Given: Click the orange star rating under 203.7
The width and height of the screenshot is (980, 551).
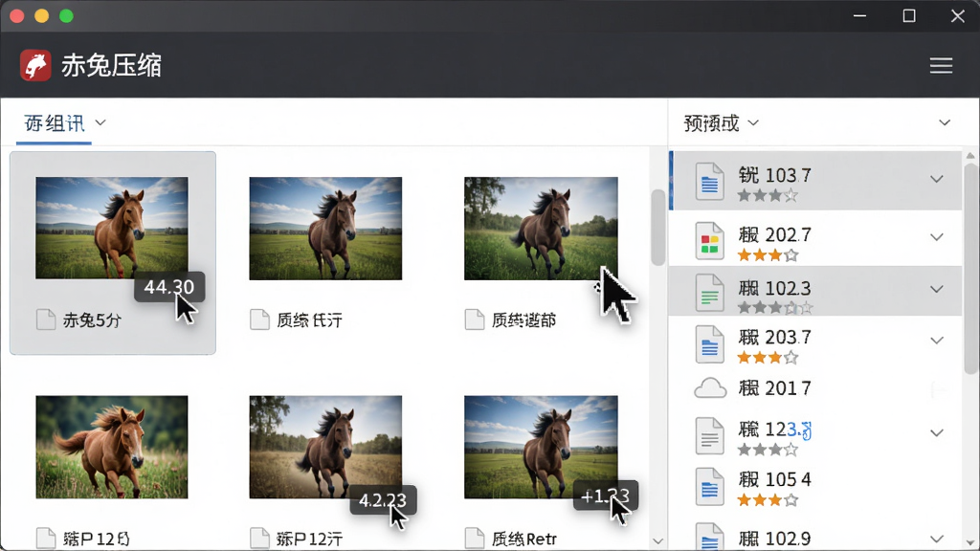Looking at the screenshot, I should [x=768, y=358].
